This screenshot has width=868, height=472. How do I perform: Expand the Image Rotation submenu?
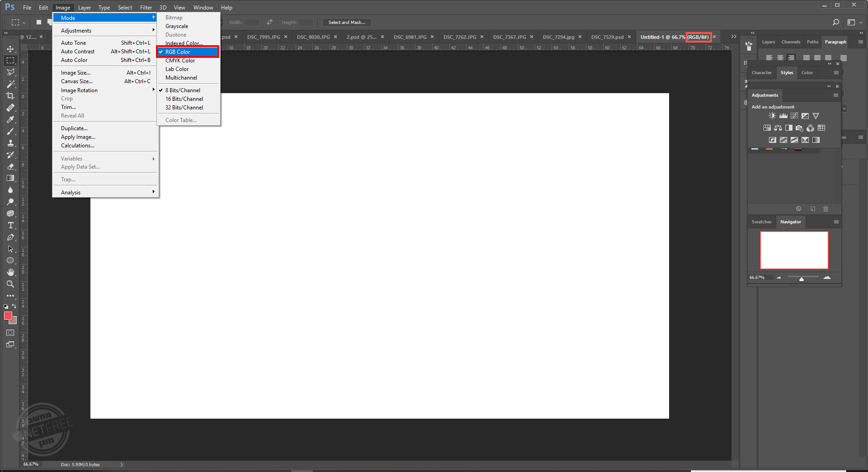click(x=105, y=90)
